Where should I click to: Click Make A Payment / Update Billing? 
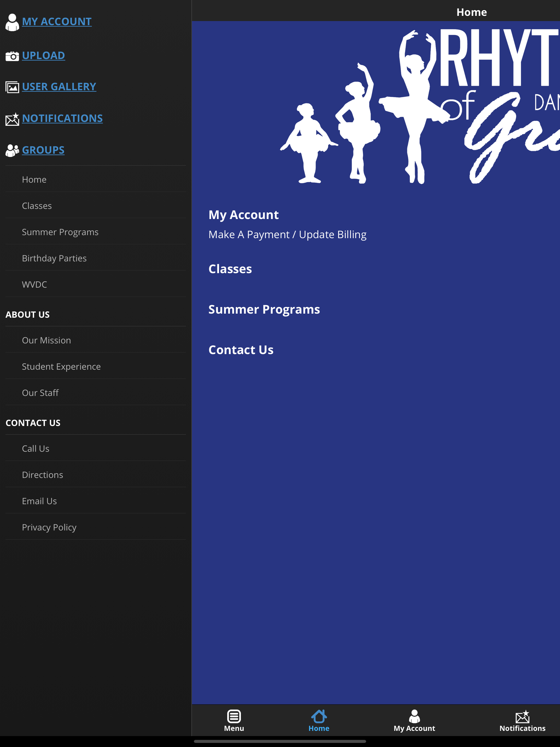[x=287, y=235]
